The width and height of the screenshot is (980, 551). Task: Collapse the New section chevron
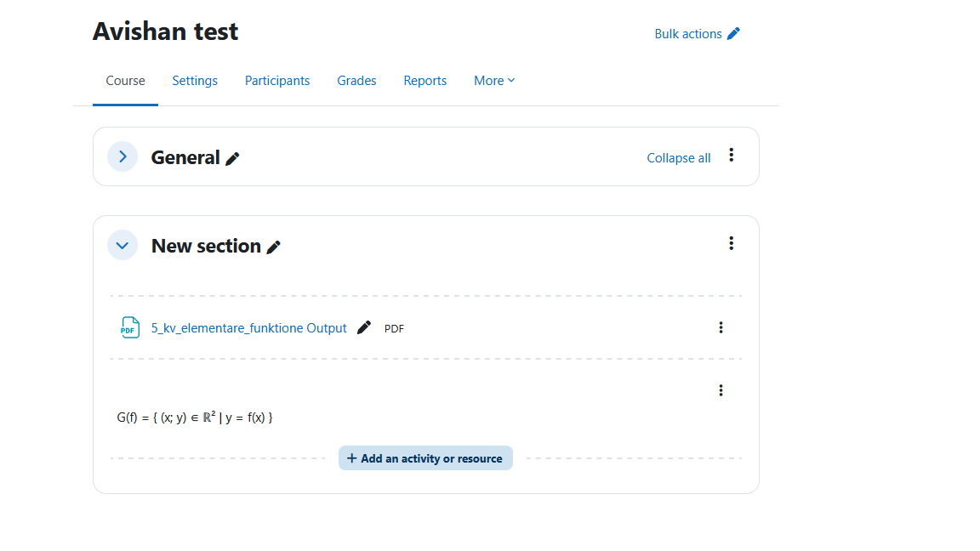click(122, 246)
